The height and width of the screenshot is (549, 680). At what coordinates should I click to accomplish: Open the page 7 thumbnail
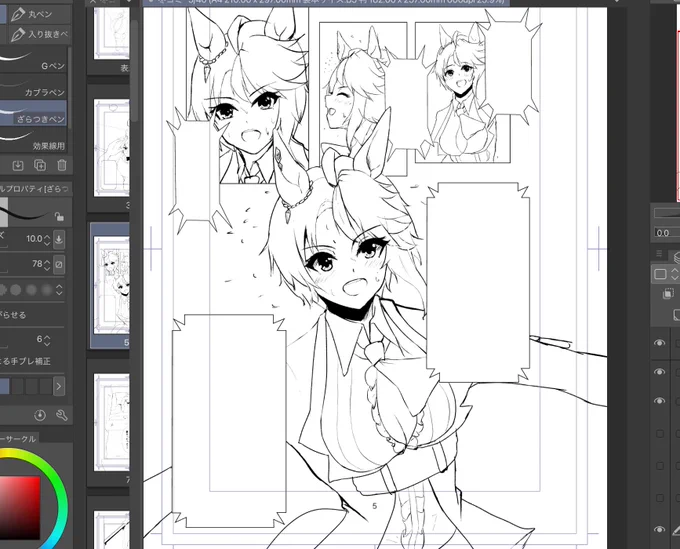(111, 422)
